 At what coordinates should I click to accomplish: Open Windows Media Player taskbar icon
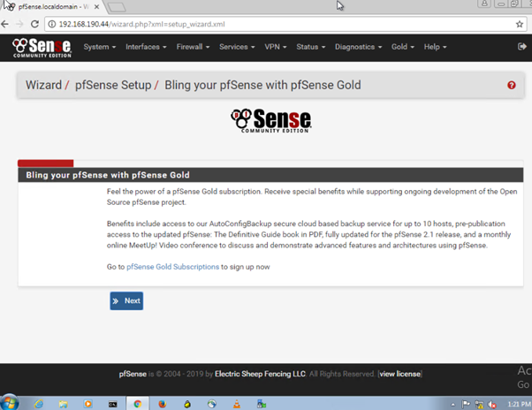(x=87, y=404)
